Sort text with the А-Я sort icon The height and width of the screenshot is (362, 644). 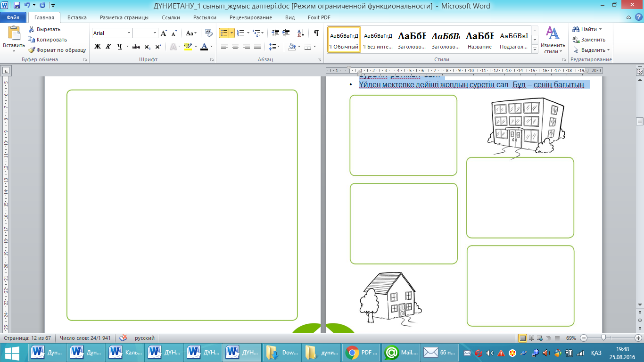point(301,33)
